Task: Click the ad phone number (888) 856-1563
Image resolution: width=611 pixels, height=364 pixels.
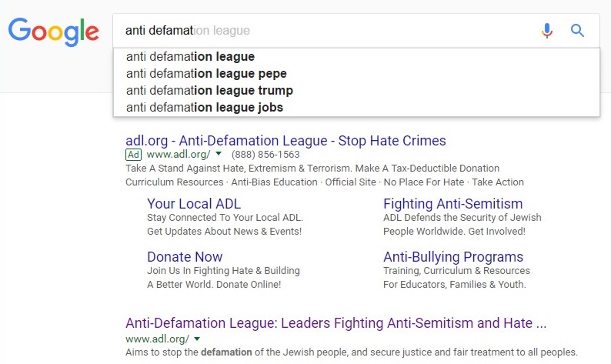Action: [x=265, y=155]
